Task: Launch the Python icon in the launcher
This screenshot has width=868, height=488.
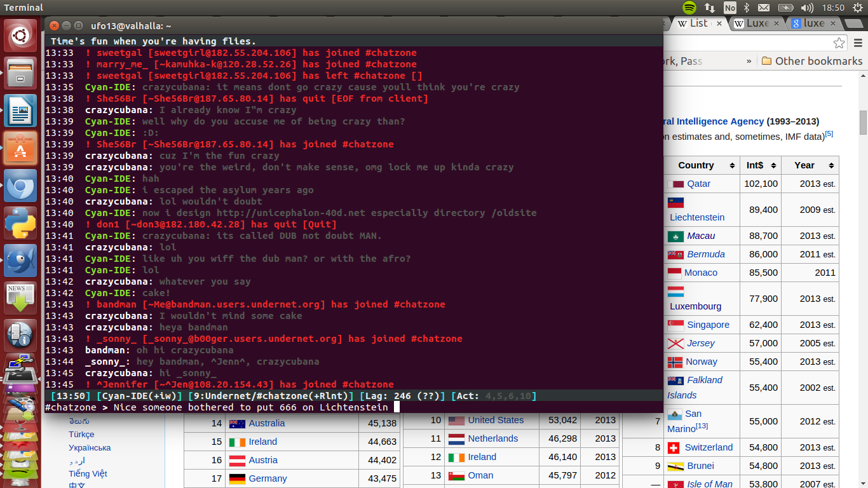Action: tap(20, 222)
